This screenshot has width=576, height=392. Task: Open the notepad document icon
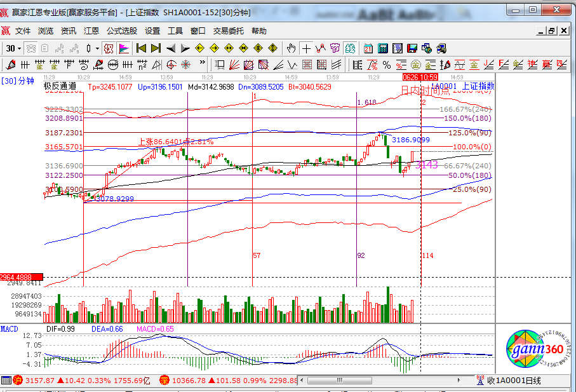(x=398, y=48)
